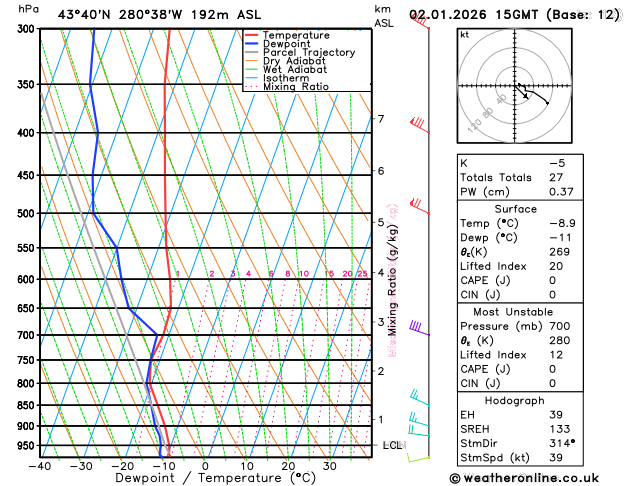Viewport: 629px width, 486px height.
Task: Click the 'LCL' marker label
Action: [x=394, y=445]
